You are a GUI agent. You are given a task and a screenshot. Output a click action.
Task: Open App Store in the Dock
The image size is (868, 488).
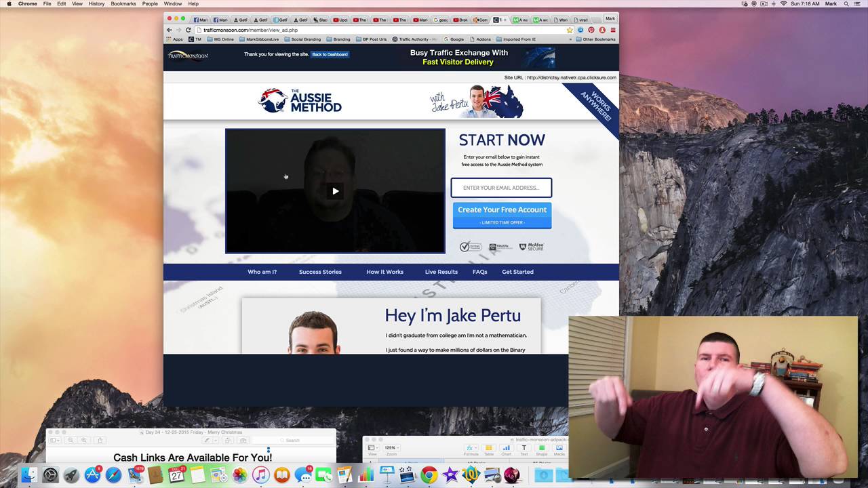(x=92, y=475)
